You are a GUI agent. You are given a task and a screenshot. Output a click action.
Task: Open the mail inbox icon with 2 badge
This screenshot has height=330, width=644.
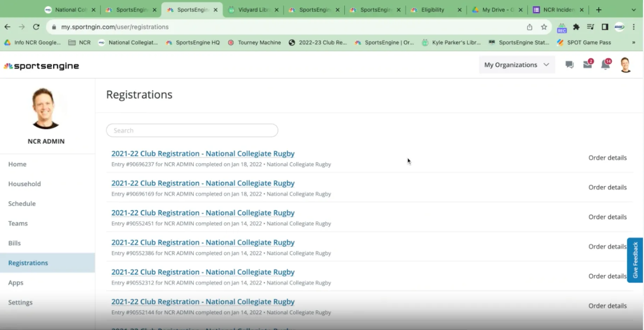coord(588,64)
